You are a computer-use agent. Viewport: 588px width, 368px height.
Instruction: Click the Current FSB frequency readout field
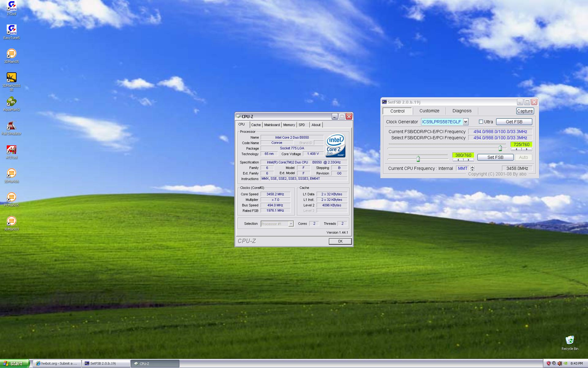(500, 132)
